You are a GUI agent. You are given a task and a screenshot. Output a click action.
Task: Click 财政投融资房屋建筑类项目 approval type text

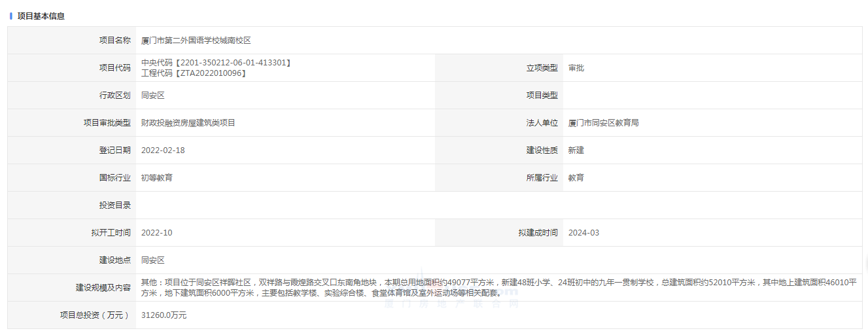188,123
